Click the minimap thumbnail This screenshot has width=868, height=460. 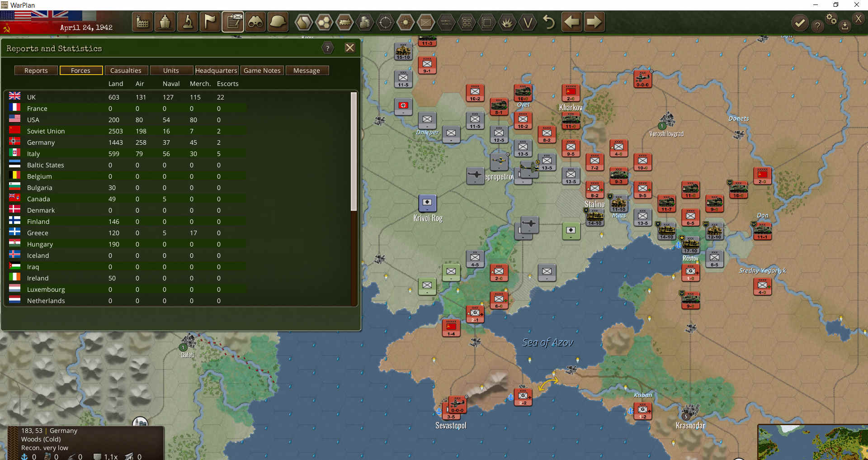pos(812,442)
